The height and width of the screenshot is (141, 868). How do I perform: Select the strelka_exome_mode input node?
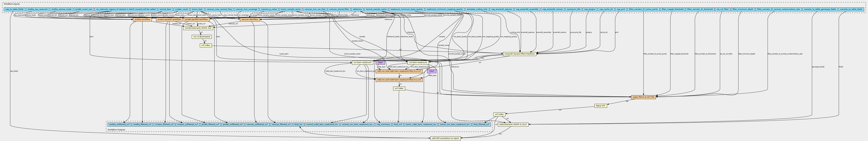coord(61,9)
